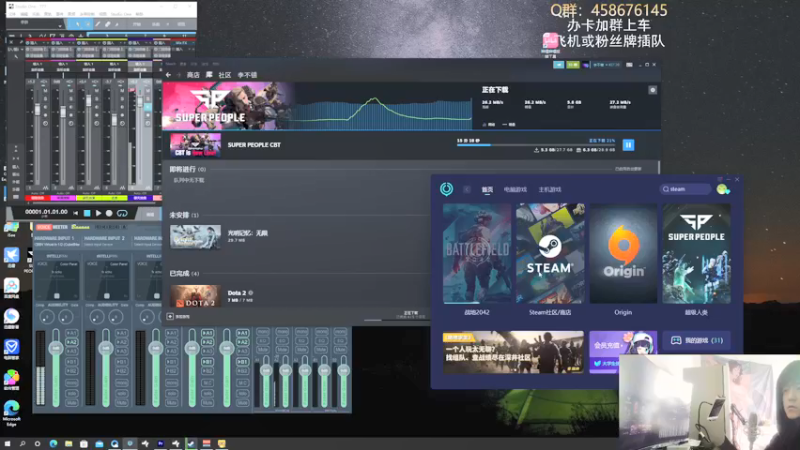This screenshot has height=450, width=800.
Task: Click the Gate knob on Voicemeeter input 1
Action: pos(66,317)
